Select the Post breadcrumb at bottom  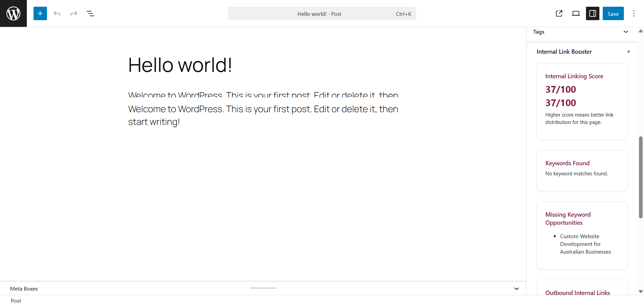pyautogui.click(x=15, y=301)
